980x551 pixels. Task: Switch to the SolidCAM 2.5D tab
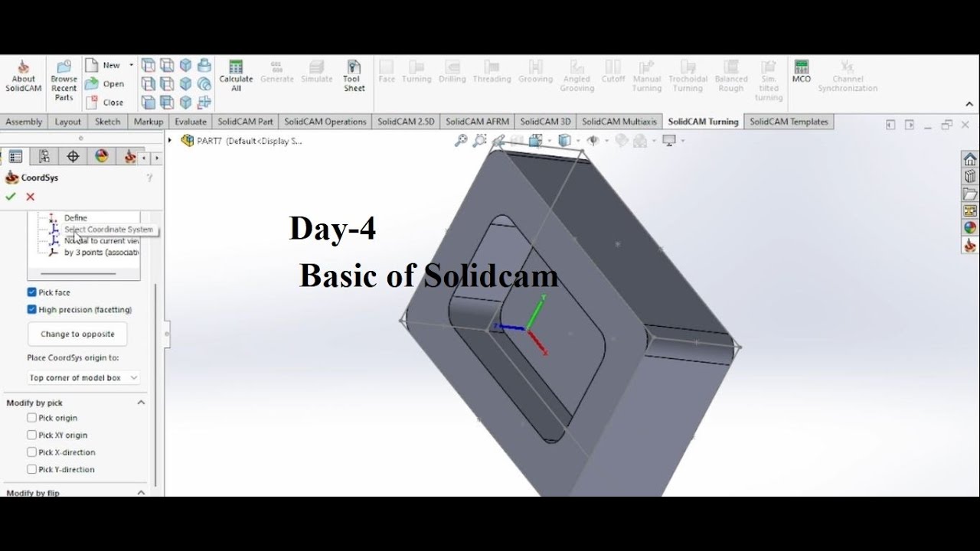(406, 122)
